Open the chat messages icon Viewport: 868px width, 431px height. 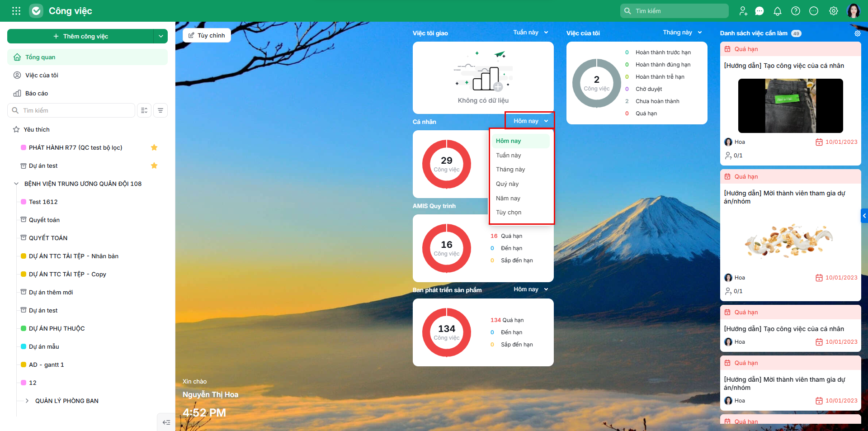pos(759,11)
